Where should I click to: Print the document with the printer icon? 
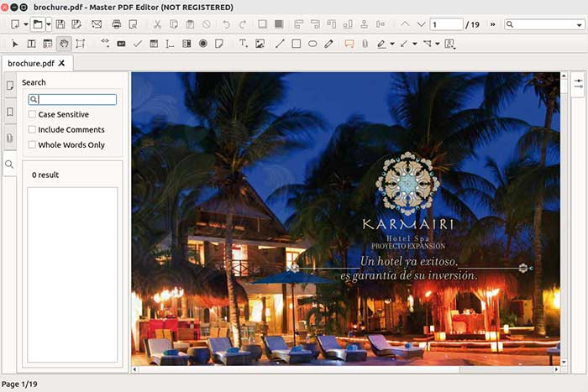117,24
